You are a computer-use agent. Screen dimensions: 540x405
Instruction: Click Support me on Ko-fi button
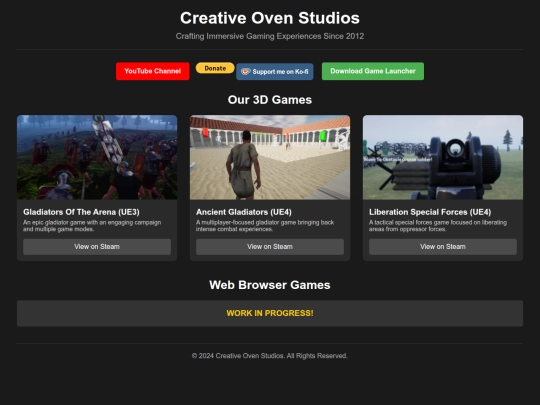275,72
